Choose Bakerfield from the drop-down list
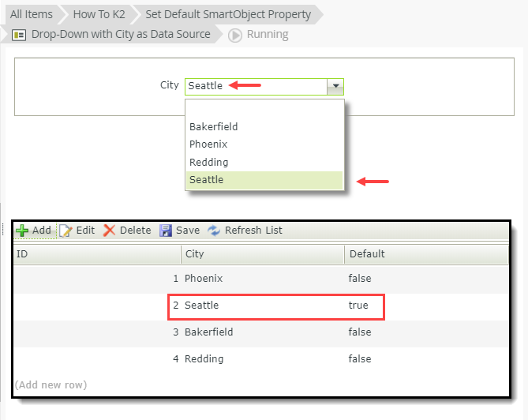Screen dimensions: 528x420 pyautogui.click(x=264, y=126)
